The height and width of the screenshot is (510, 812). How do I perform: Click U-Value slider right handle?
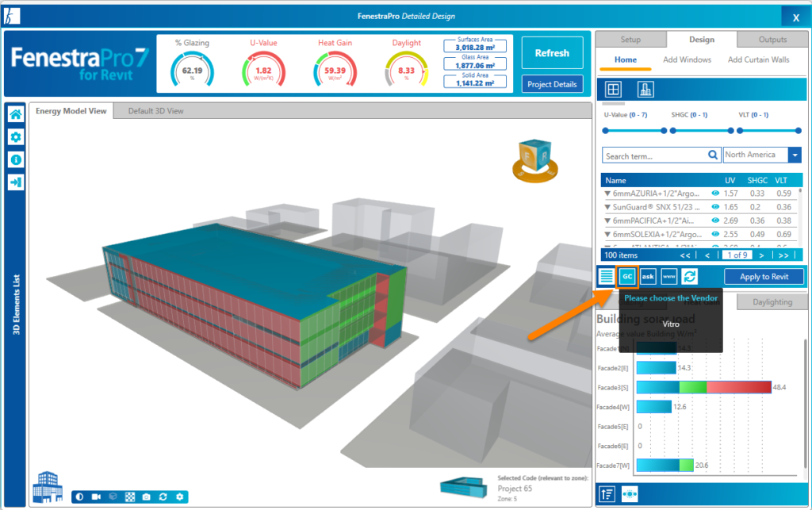[x=664, y=131]
